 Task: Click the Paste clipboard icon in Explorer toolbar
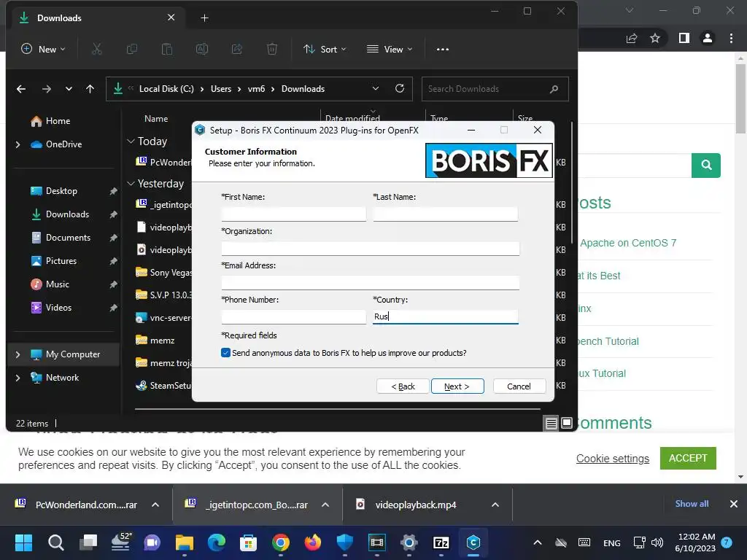167,49
